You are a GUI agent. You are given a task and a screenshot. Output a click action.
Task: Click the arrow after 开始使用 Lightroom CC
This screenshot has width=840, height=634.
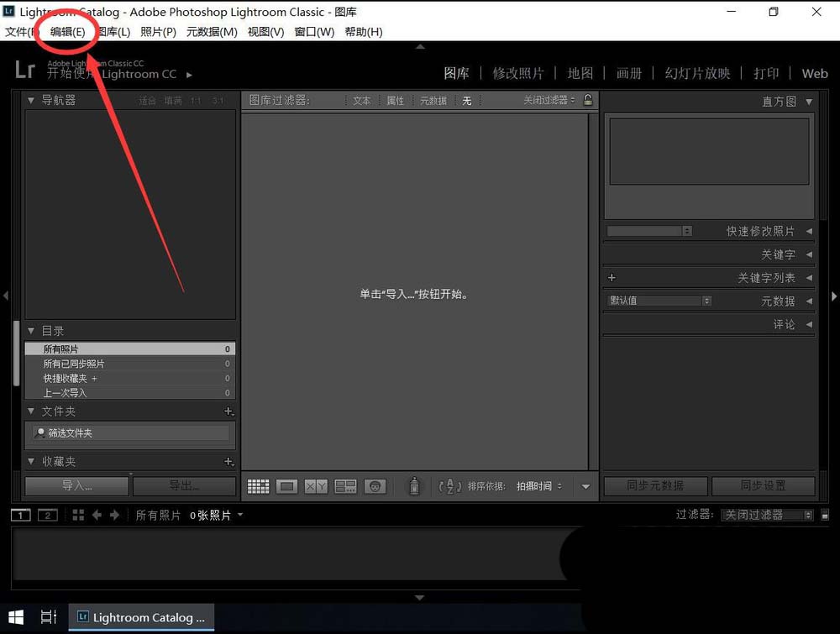[189, 75]
